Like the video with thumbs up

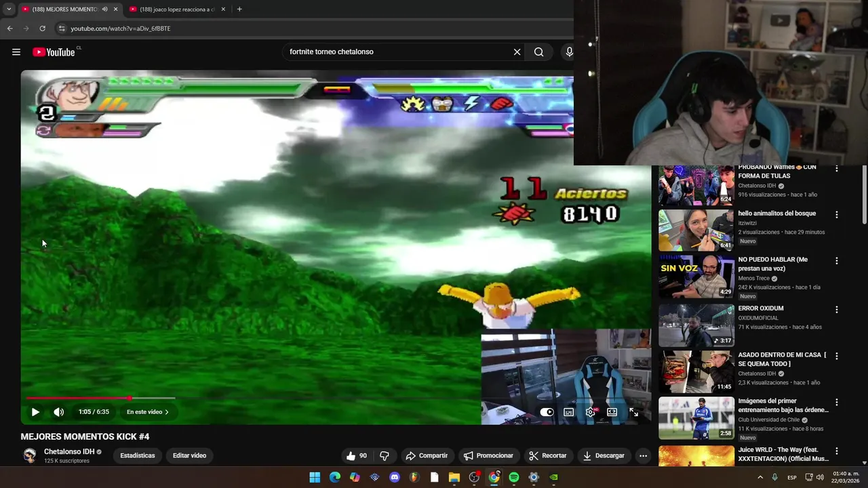tap(357, 455)
